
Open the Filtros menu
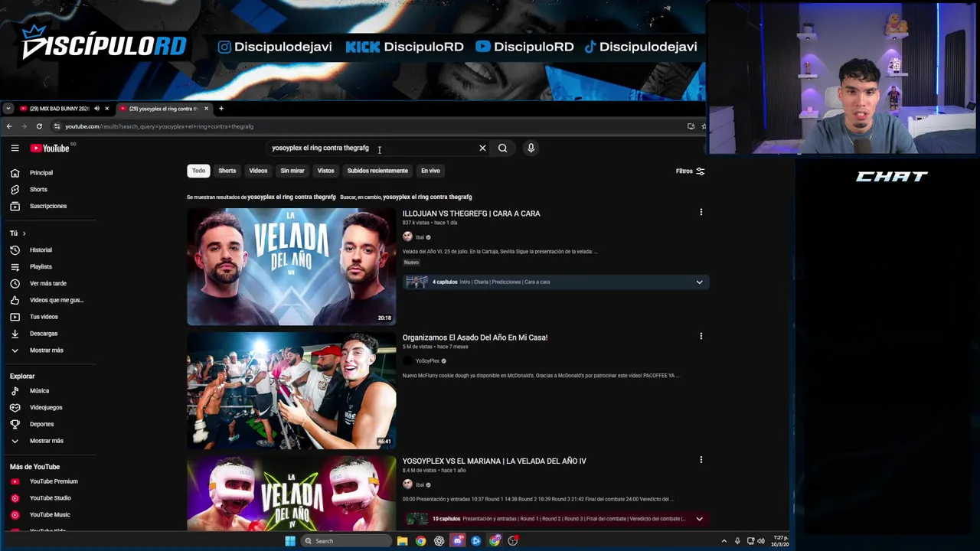click(x=690, y=171)
